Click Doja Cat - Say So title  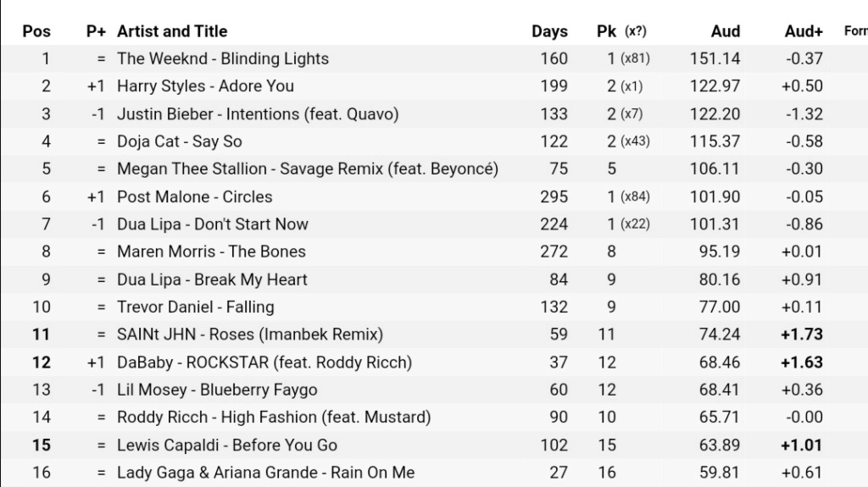pos(180,141)
